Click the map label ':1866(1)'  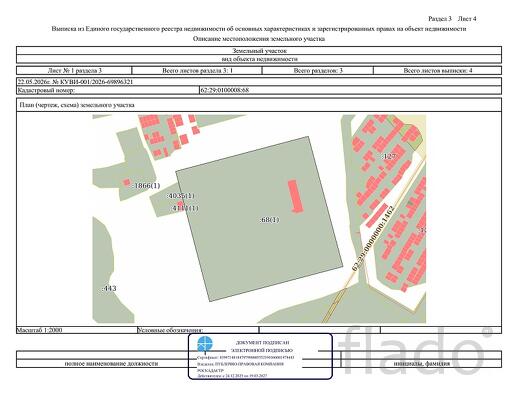146,185
